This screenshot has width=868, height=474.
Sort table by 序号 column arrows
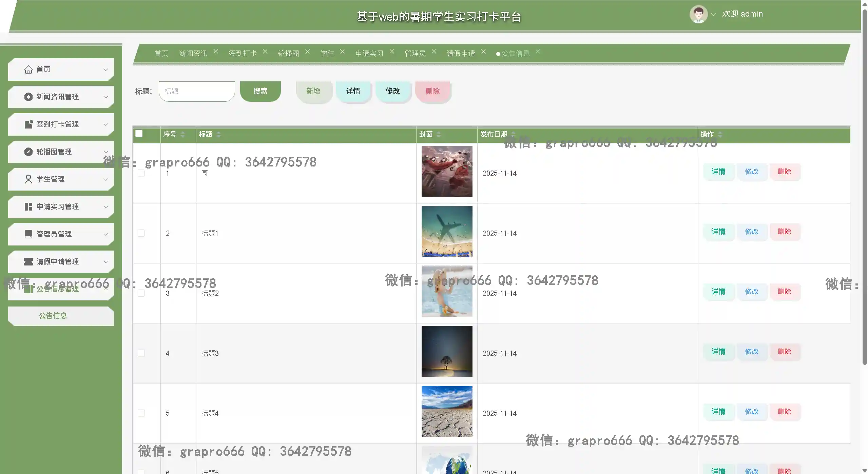[x=183, y=135]
